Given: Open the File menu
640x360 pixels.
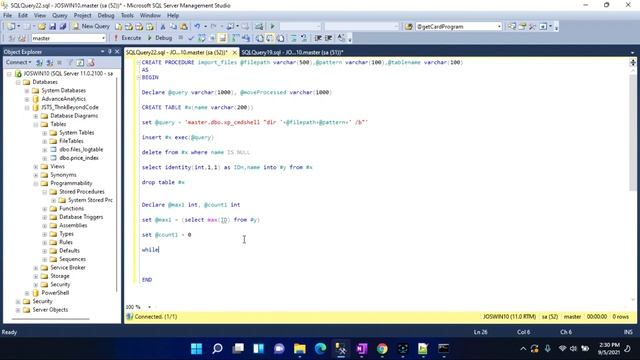Looking at the screenshot, I should click(x=8, y=15).
